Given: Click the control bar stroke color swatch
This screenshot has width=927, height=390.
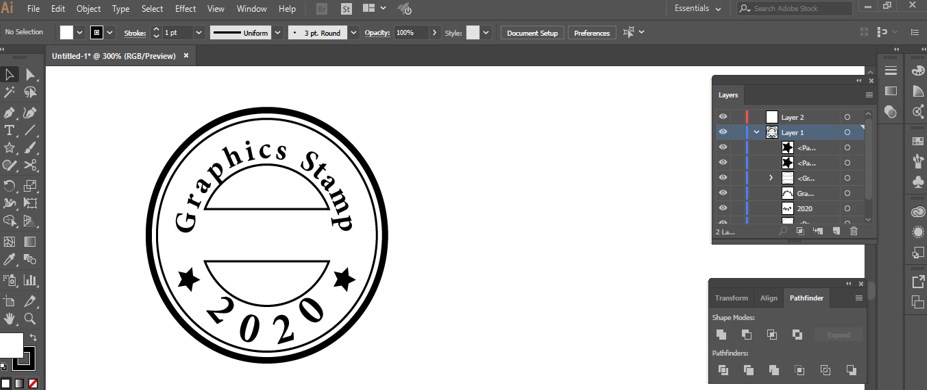Looking at the screenshot, I should pyautogui.click(x=96, y=32).
